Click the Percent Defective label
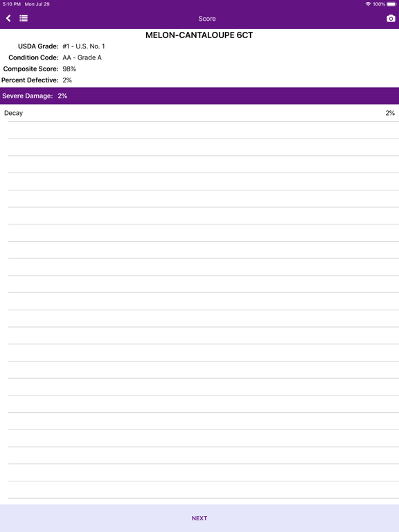The width and height of the screenshot is (399, 532). (30, 80)
